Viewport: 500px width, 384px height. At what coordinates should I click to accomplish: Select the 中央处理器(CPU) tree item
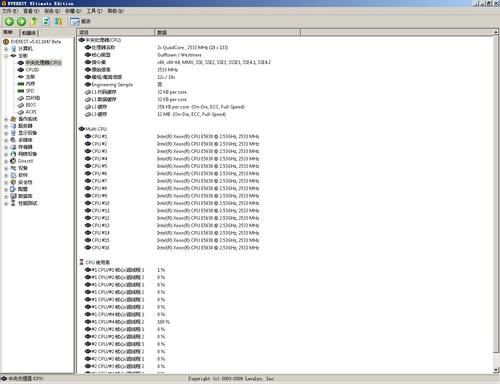click(43, 63)
